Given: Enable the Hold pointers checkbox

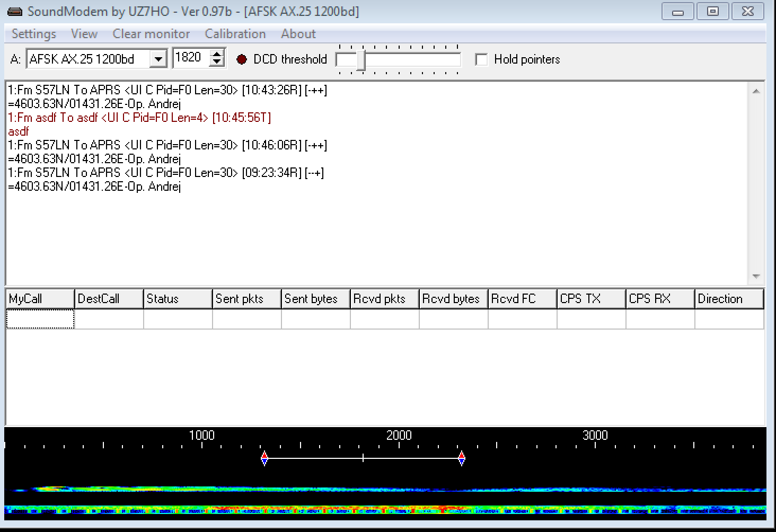Looking at the screenshot, I should (x=481, y=59).
